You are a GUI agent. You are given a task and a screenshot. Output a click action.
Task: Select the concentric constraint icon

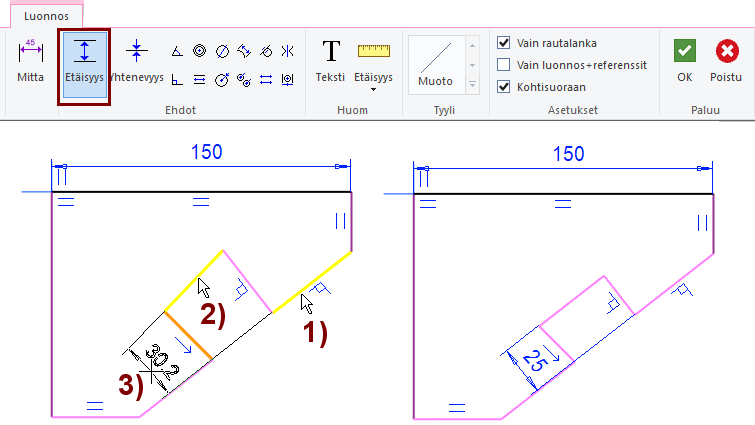199,51
